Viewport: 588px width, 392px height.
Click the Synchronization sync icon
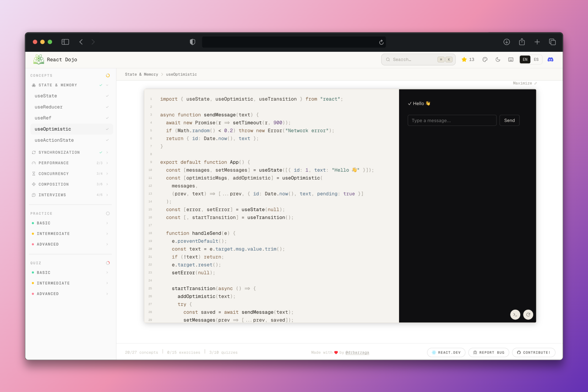pyautogui.click(x=34, y=152)
